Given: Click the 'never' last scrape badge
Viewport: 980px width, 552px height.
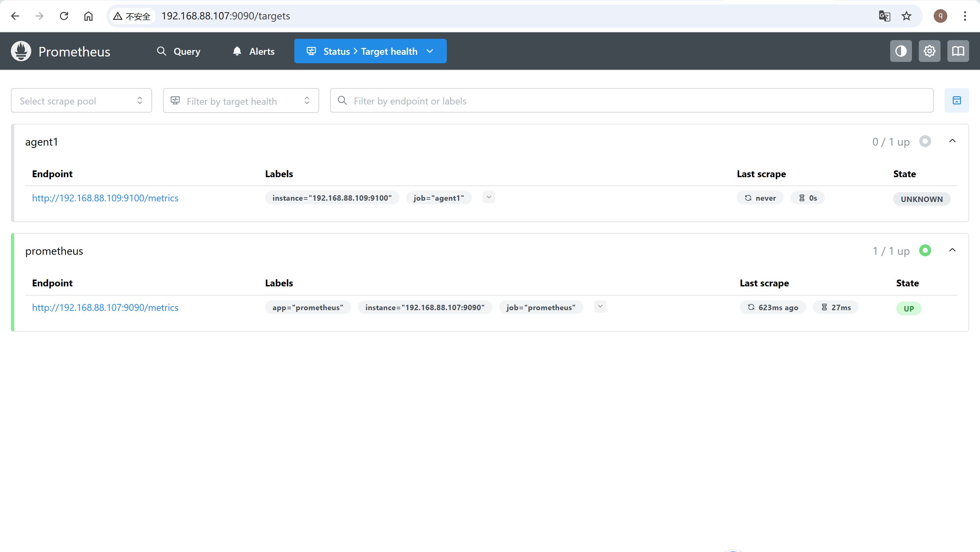Looking at the screenshot, I should click(x=760, y=198).
